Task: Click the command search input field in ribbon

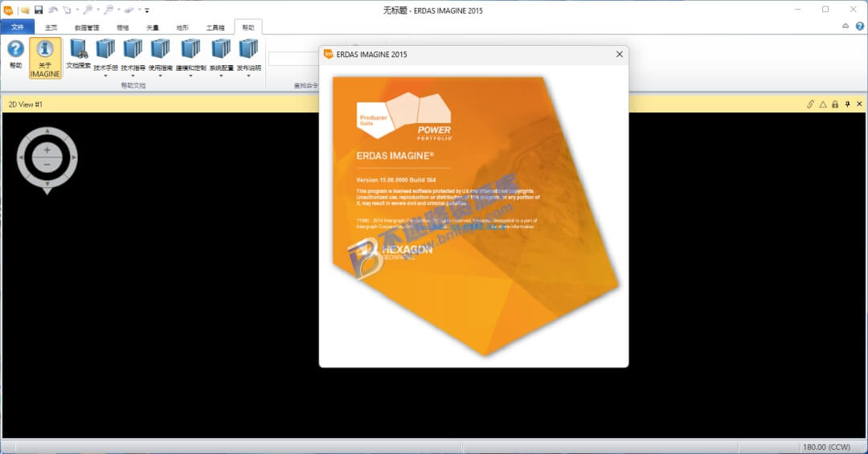Action: coord(294,59)
